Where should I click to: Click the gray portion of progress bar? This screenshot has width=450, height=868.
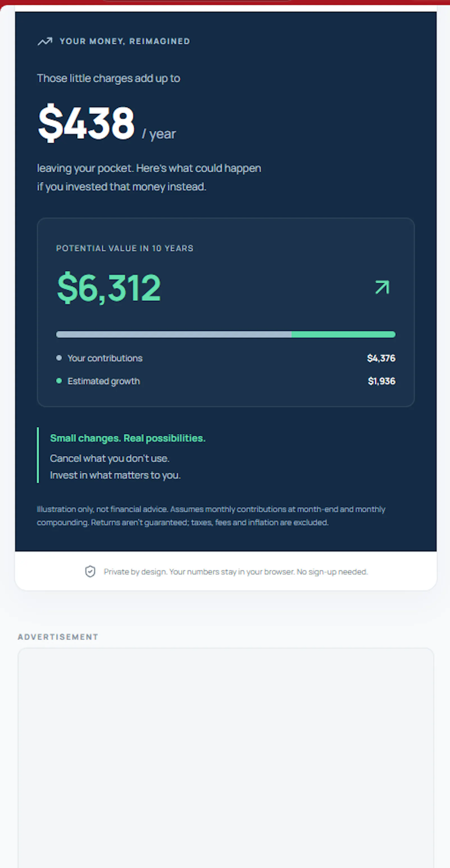coord(174,334)
